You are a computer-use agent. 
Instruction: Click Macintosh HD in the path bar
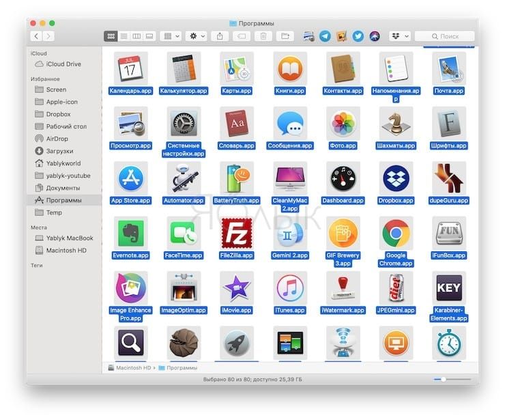coord(130,368)
